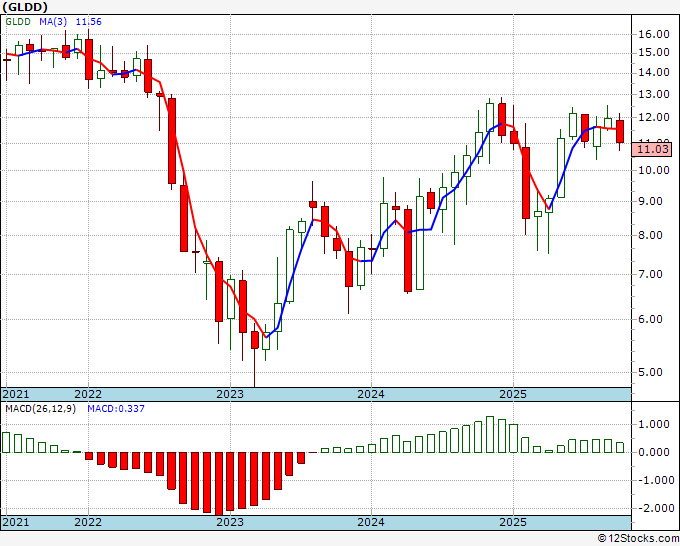Screen dimensions: 680x546
Task: Click the 13.00 price axis label
Action: point(654,94)
